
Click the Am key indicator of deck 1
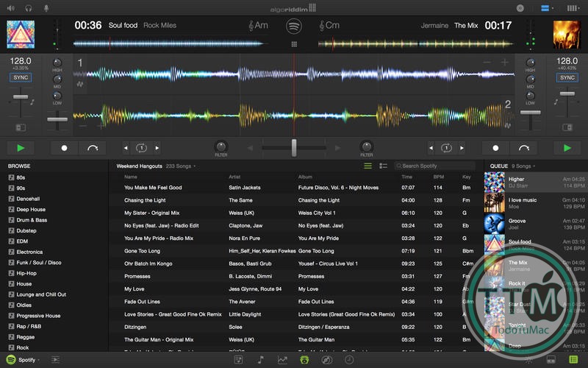click(x=258, y=26)
